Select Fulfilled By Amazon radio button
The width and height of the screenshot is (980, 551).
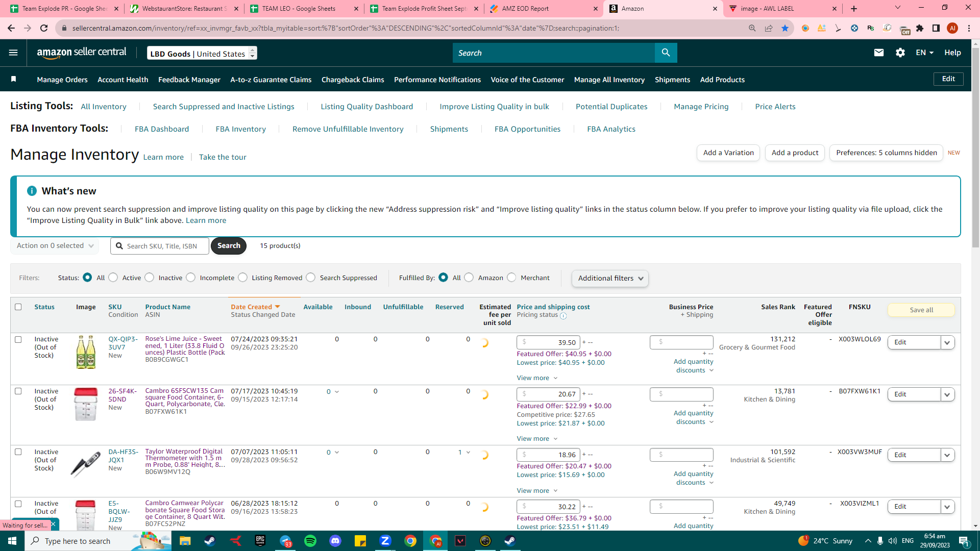tap(469, 278)
